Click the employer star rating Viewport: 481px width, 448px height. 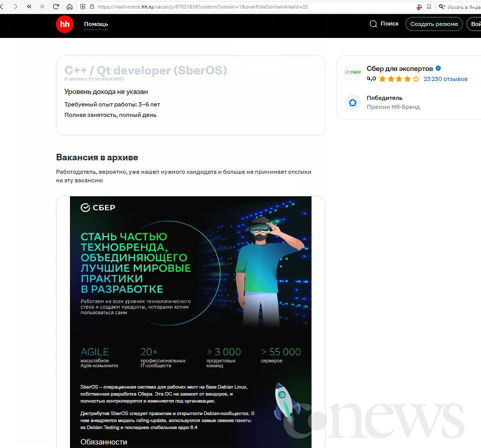[x=399, y=79]
